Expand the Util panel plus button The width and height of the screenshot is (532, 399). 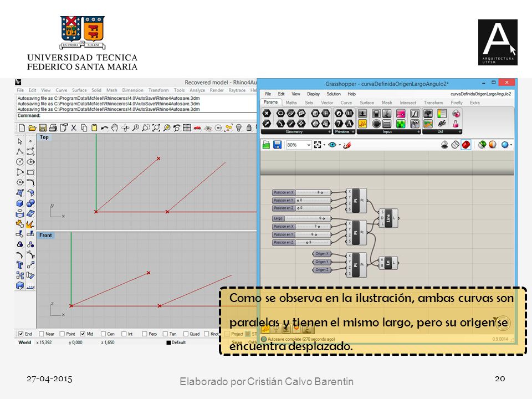[460, 132]
